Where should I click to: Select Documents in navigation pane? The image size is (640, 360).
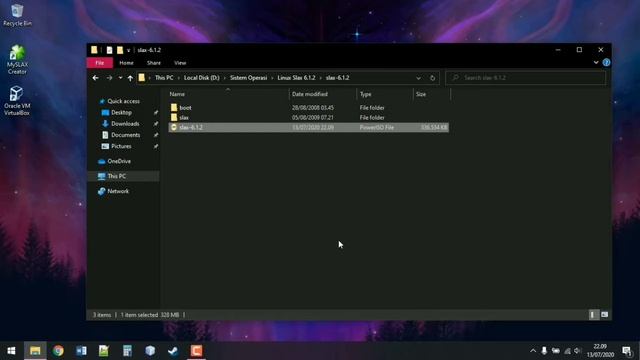pos(125,135)
